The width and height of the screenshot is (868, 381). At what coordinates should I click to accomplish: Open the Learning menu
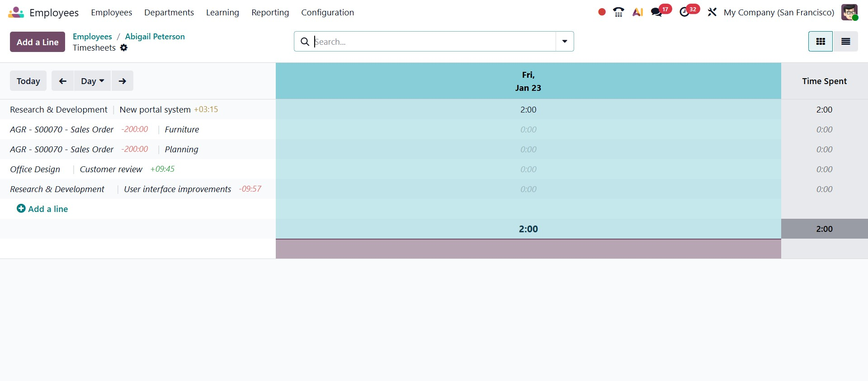(x=222, y=13)
